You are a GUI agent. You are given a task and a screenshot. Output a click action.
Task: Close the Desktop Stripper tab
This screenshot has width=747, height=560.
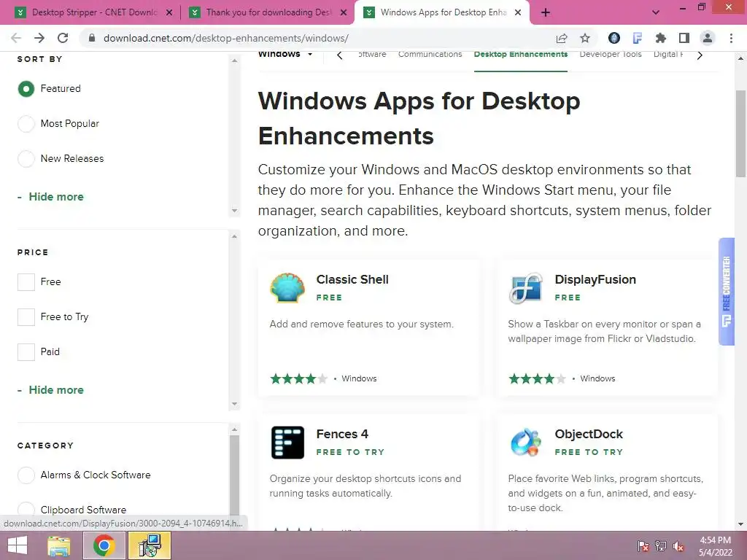[169, 12]
